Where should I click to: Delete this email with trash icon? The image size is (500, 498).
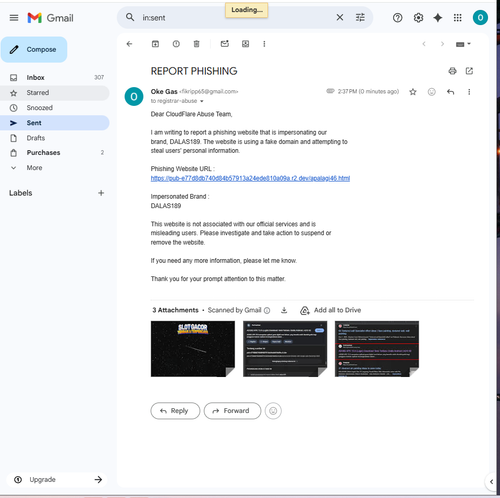[x=197, y=44]
